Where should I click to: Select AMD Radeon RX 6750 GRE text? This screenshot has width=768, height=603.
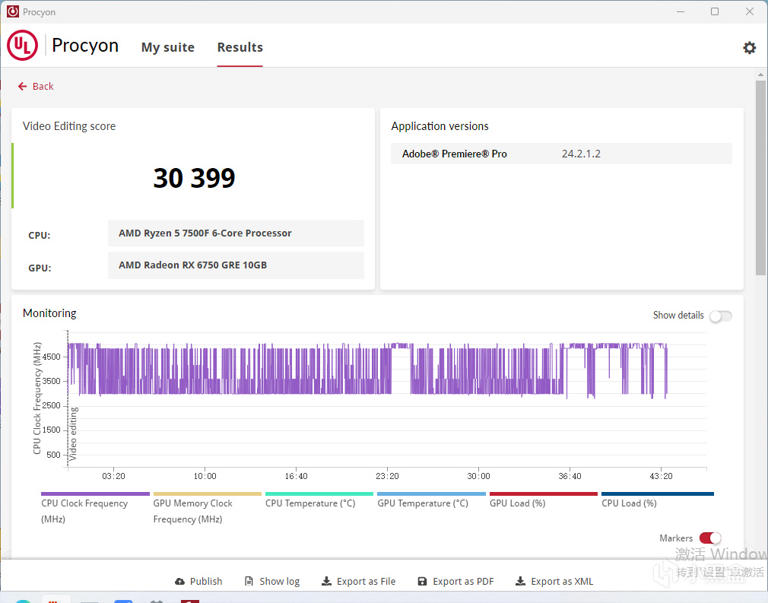(x=192, y=265)
